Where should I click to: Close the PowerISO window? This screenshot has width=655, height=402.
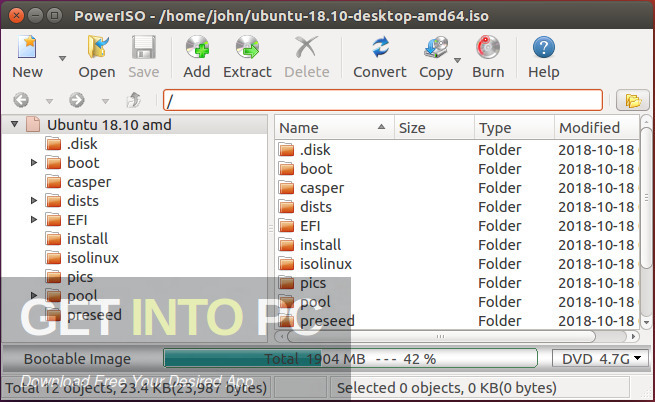coord(16,16)
